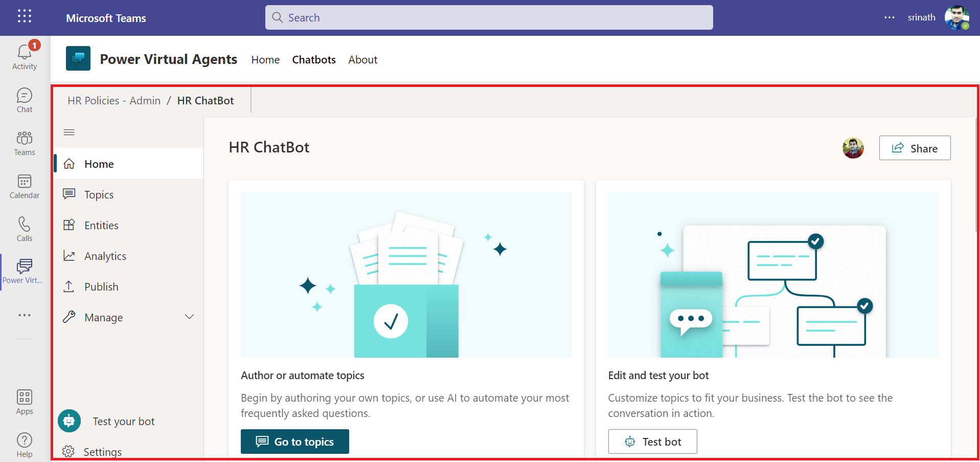Open the Teams app launcher grid
This screenshot has height=462, width=980.
point(25,16)
